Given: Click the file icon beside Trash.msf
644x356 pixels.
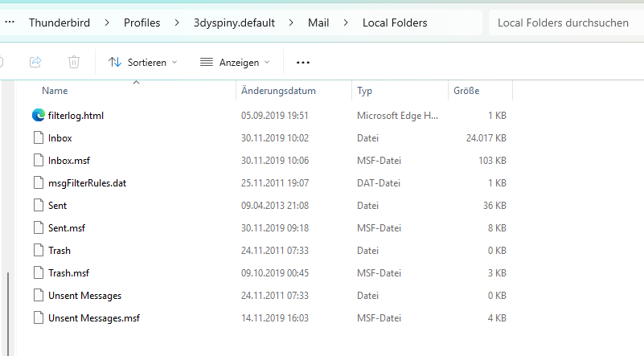Looking at the screenshot, I should coord(39,272).
